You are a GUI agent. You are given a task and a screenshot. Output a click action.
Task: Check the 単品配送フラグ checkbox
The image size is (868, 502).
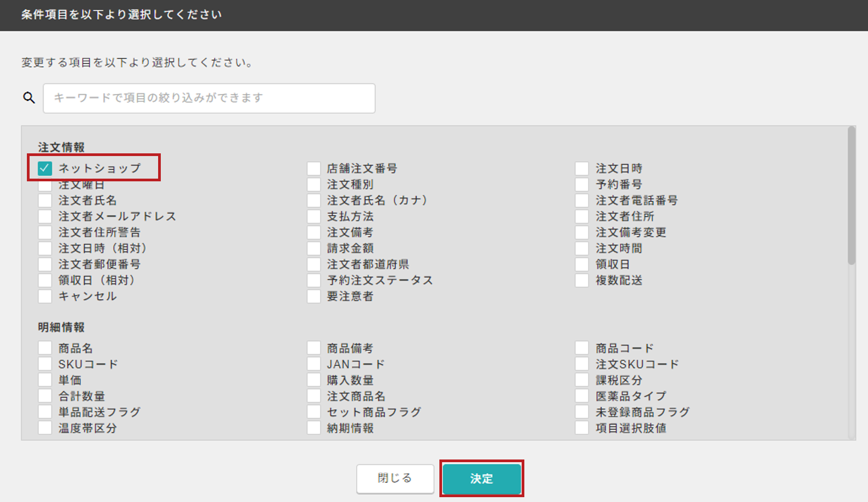pyautogui.click(x=45, y=412)
